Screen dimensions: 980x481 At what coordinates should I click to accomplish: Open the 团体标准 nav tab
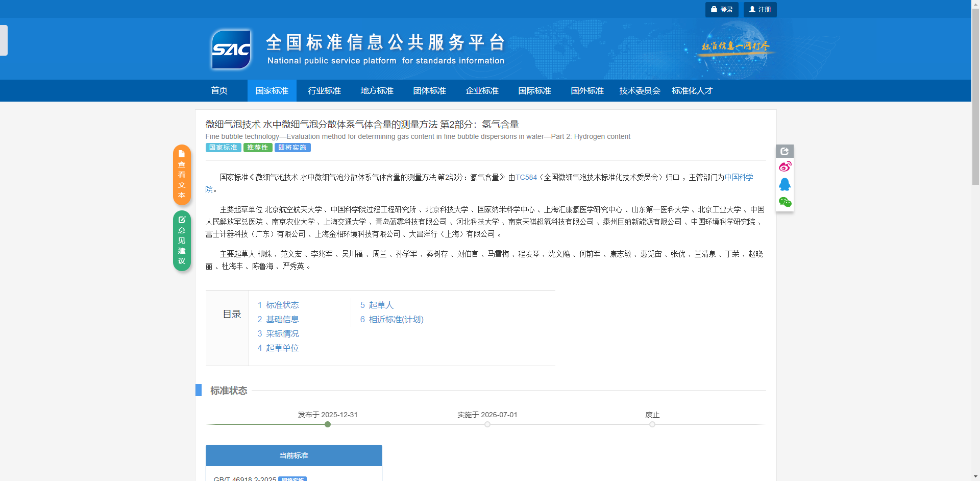coord(429,90)
